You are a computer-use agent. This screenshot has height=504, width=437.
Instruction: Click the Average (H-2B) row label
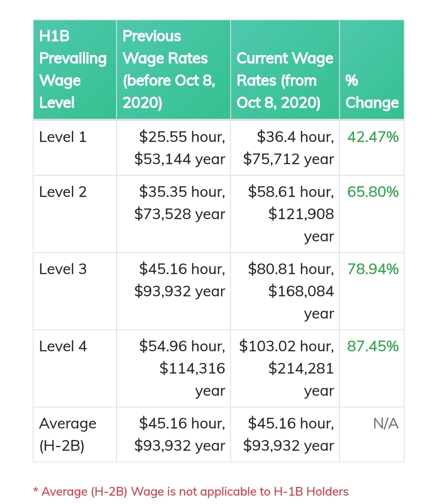point(68,434)
